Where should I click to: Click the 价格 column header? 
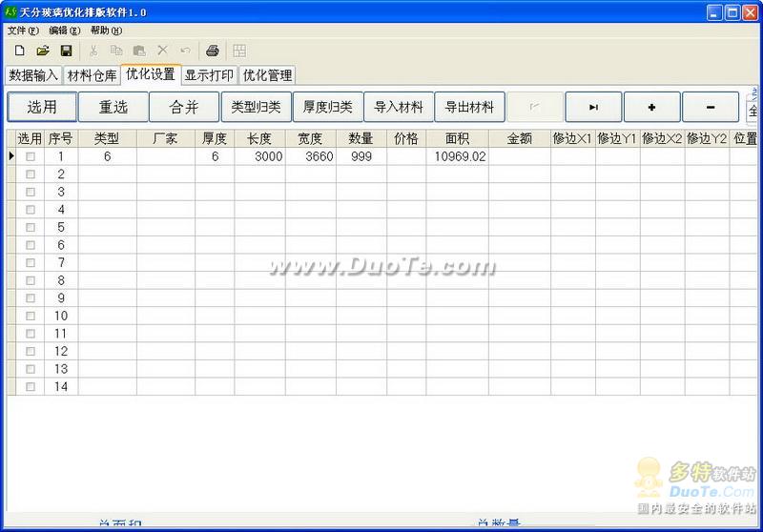pos(406,139)
